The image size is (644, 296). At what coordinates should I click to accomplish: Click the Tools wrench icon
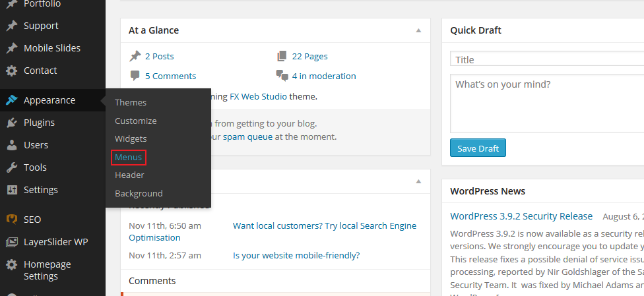coord(11,167)
